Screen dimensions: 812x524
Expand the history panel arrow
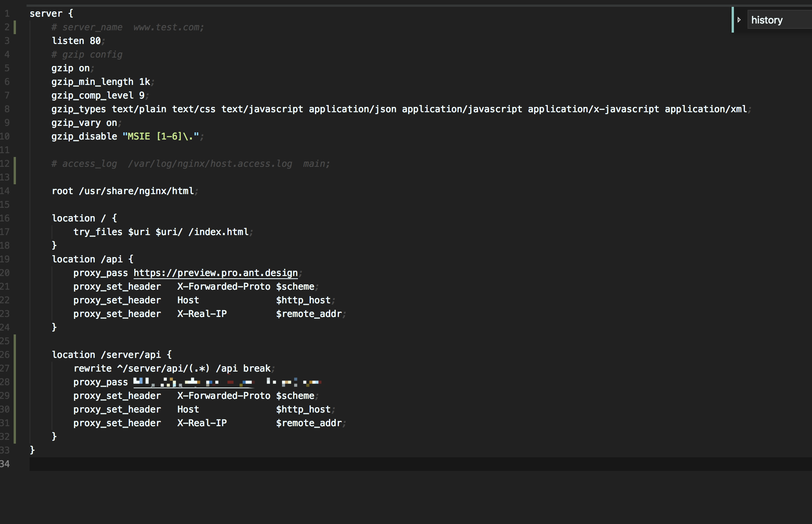[739, 20]
